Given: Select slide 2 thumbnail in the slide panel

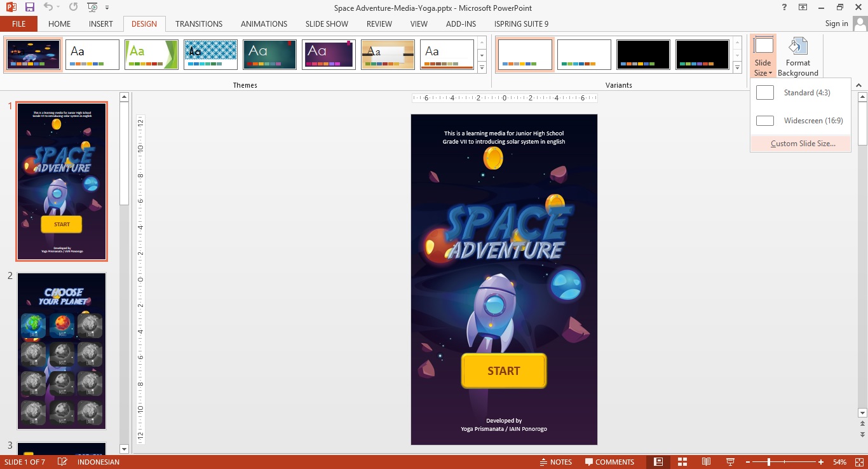Looking at the screenshot, I should pyautogui.click(x=61, y=350).
